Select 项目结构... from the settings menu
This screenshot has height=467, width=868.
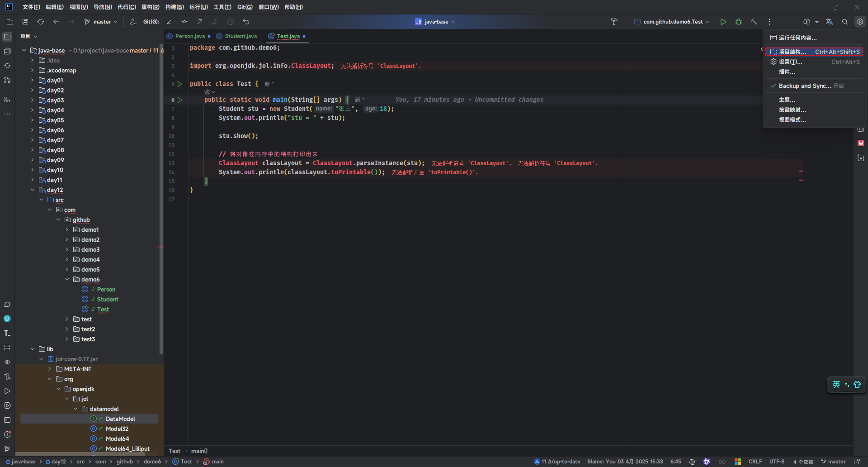[792, 52]
